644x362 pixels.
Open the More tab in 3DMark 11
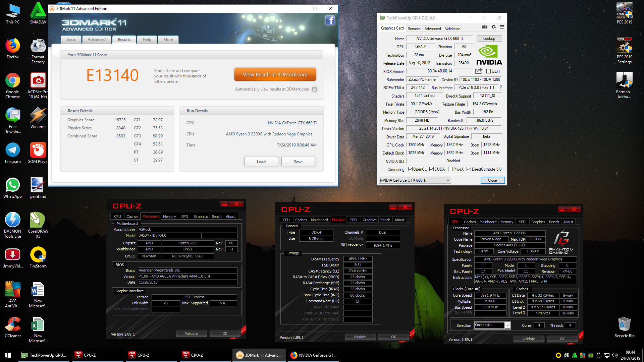(x=168, y=40)
